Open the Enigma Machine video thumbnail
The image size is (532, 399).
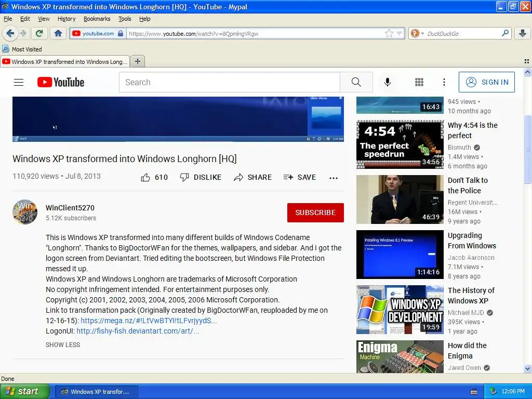(x=400, y=356)
